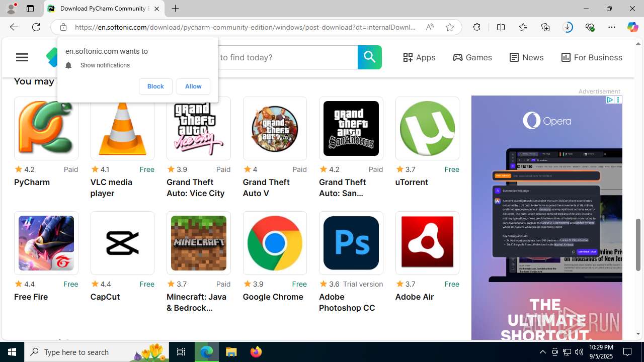Viewport: 644px width, 362px height.
Task: Open browser Extensions icon
Action: (x=476, y=27)
